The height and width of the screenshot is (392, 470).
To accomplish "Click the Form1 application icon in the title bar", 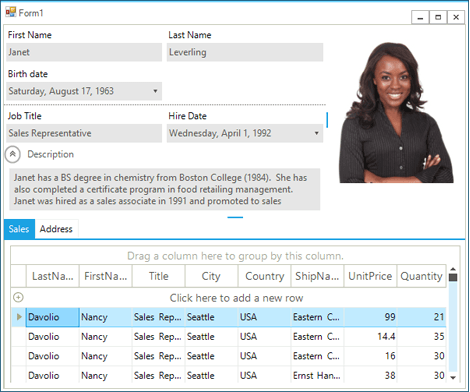I will pos(11,12).
